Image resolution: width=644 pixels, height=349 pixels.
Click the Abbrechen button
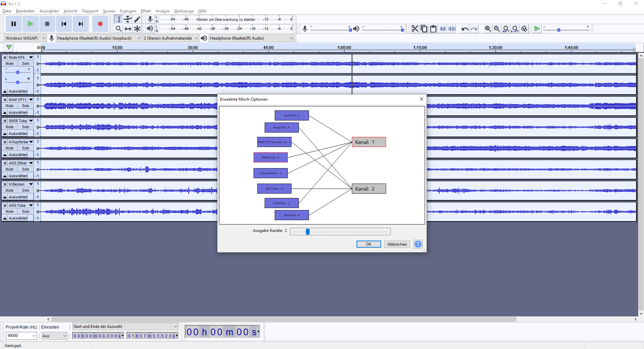tap(397, 244)
